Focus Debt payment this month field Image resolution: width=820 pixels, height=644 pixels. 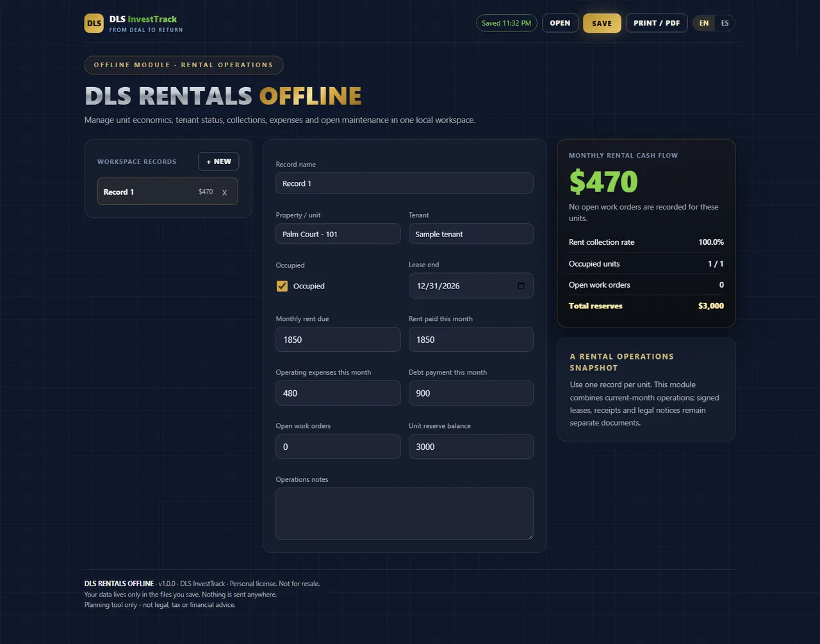click(x=471, y=393)
